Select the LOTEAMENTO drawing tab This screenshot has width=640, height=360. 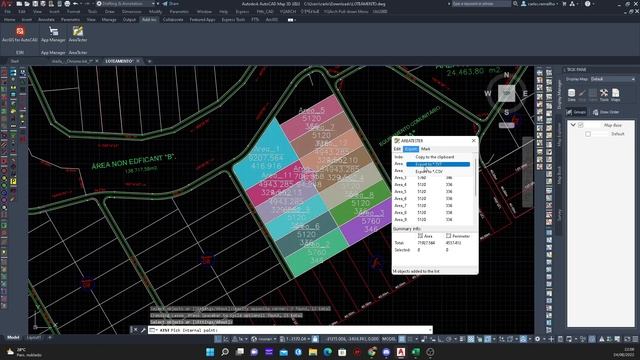pyautogui.click(x=119, y=61)
